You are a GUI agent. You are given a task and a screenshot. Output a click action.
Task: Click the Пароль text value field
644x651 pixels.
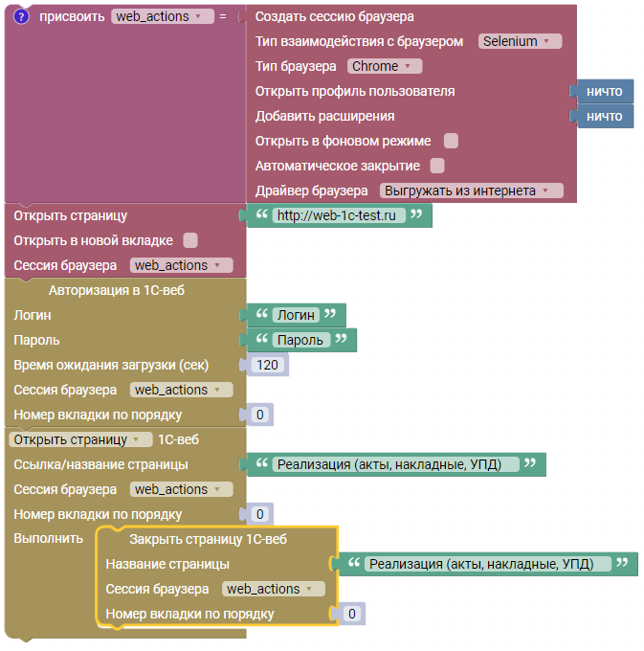(x=301, y=340)
